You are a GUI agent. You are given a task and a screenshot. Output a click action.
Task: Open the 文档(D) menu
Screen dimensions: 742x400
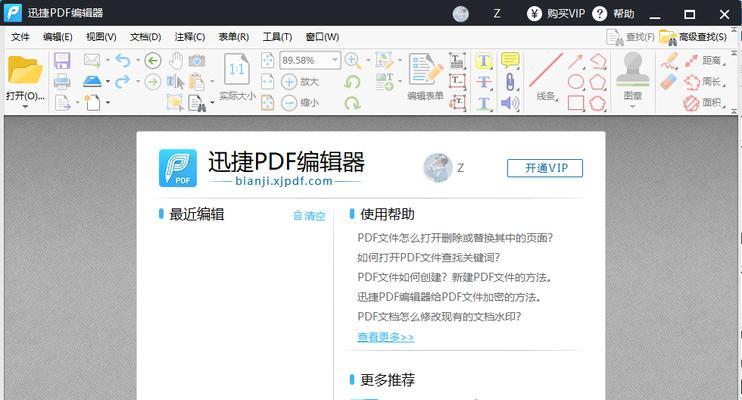click(x=145, y=37)
